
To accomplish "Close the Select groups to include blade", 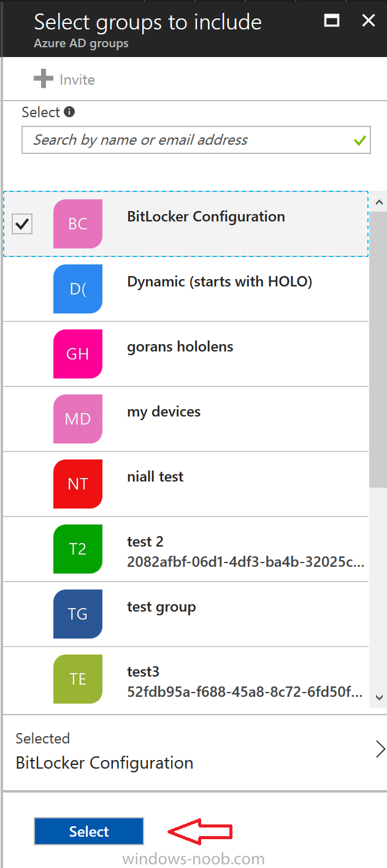I will (369, 21).
